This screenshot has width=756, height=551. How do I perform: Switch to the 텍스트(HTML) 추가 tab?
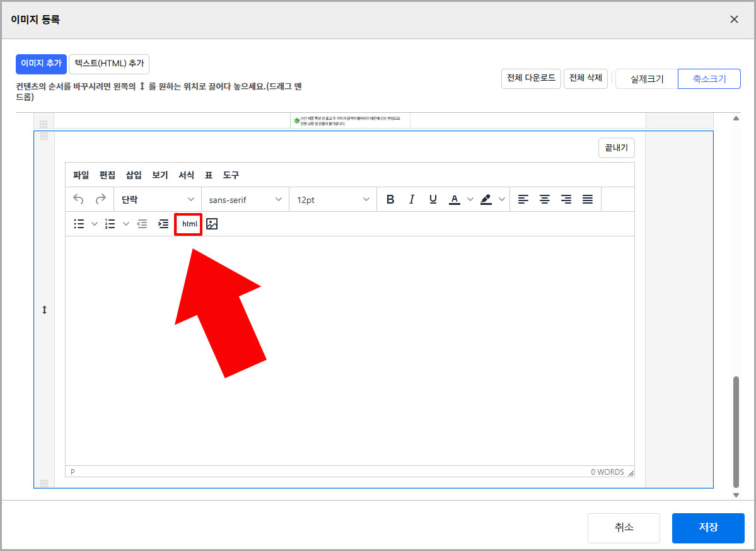[x=108, y=64]
